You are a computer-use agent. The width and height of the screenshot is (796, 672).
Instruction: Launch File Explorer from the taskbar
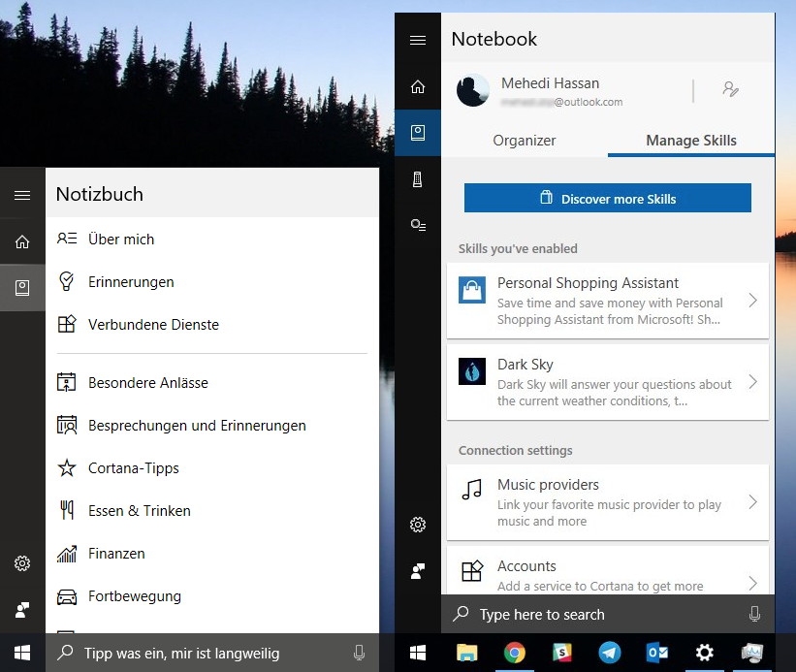click(x=467, y=653)
